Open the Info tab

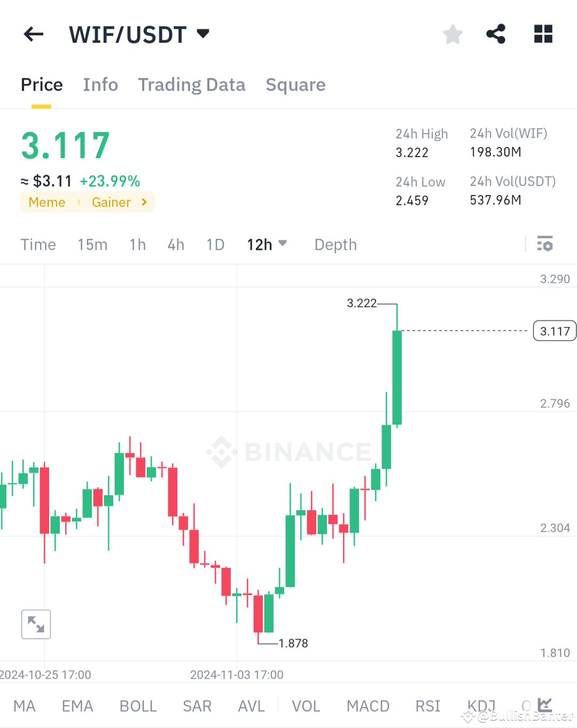tap(100, 84)
